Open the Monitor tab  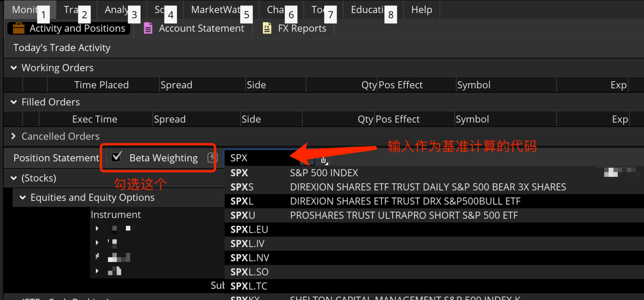[x=30, y=10]
